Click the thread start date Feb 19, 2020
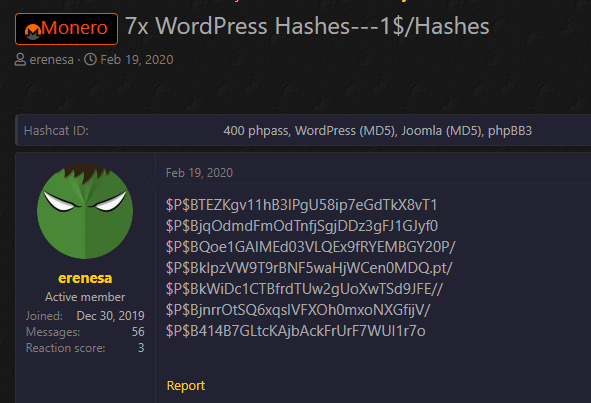This screenshot has width=591, height=403. [x=137, y=60]
